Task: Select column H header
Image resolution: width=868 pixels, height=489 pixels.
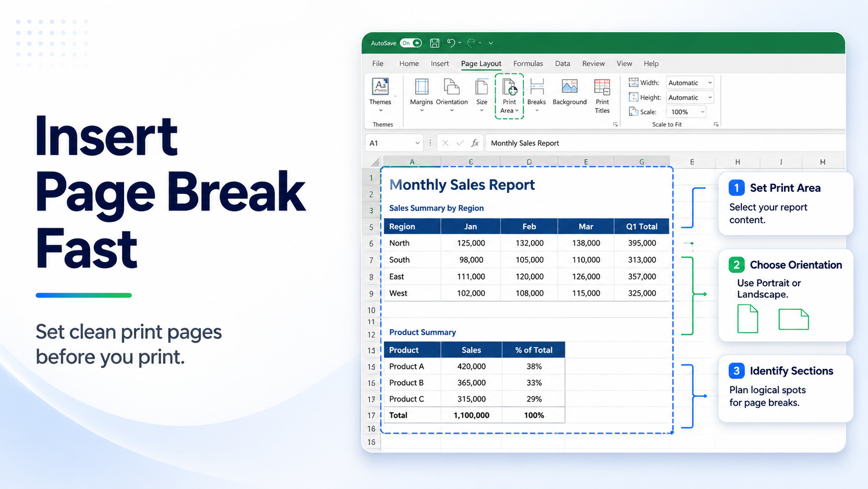Action: tap(738, 162)
